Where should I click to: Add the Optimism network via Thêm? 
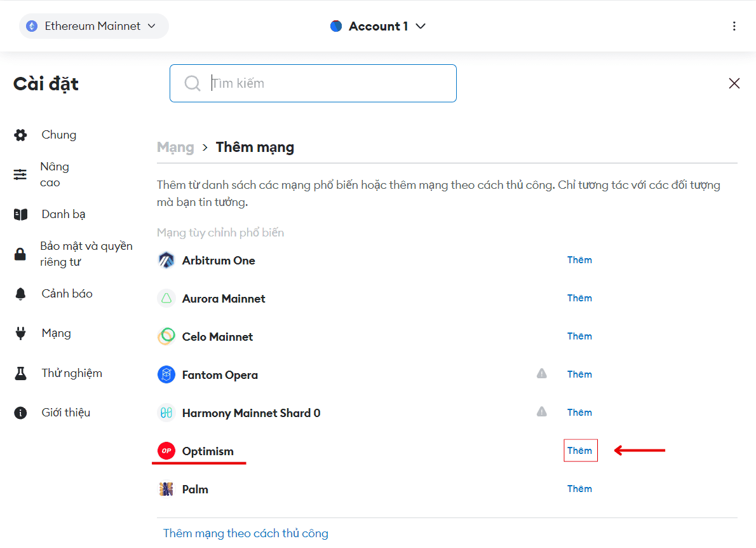(579, 451)
